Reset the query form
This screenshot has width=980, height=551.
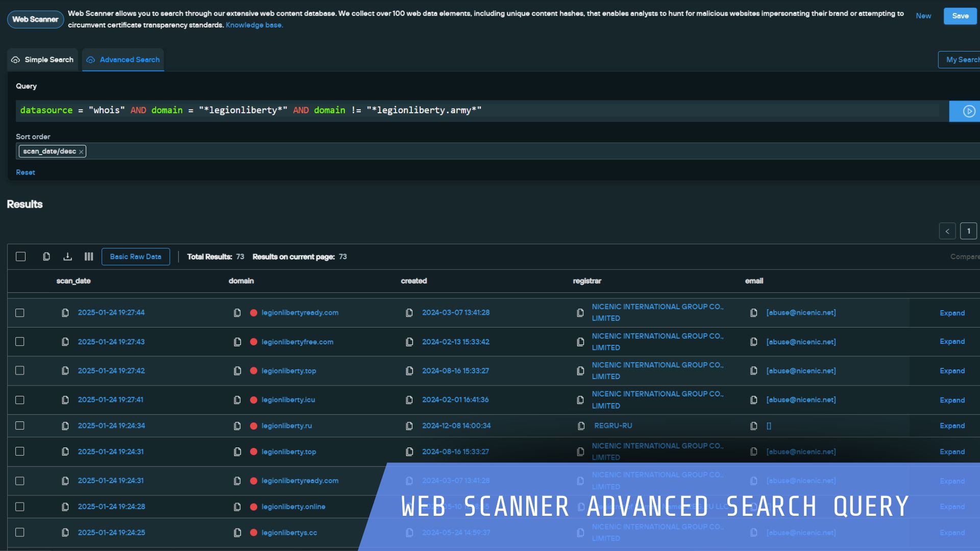26,172
